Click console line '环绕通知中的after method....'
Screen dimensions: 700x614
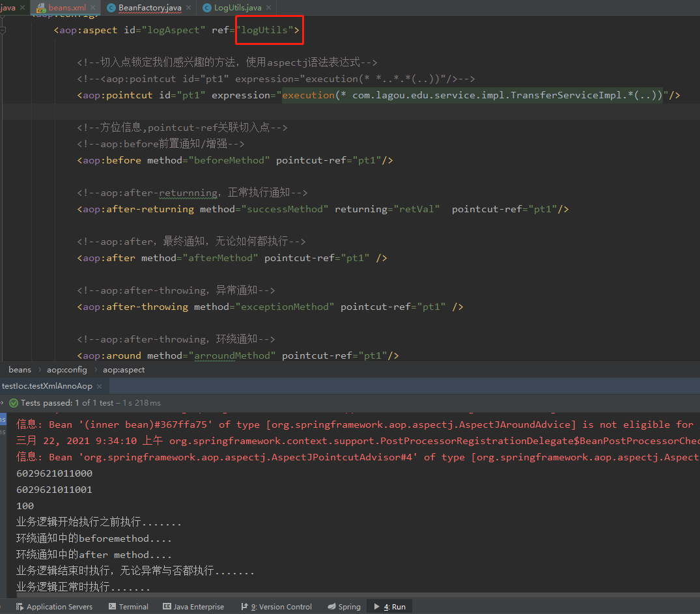tap(94, 555)
